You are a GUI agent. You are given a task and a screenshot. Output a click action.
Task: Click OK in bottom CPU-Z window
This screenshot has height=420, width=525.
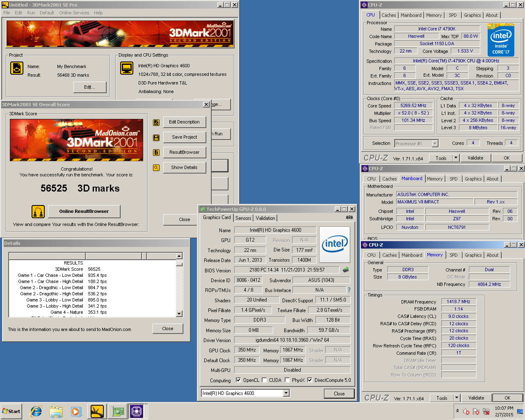coord(507,398)
